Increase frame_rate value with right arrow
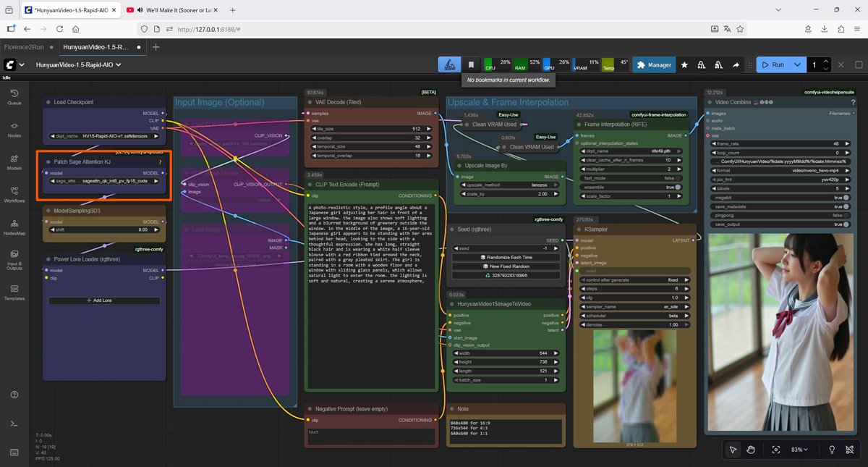The height and width of the screenshot is (467, 868). (846, 143)
